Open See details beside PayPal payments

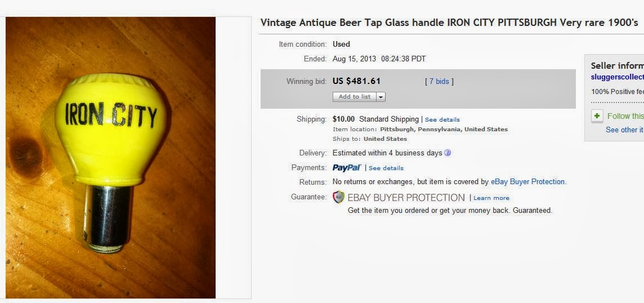coord(386,168)
